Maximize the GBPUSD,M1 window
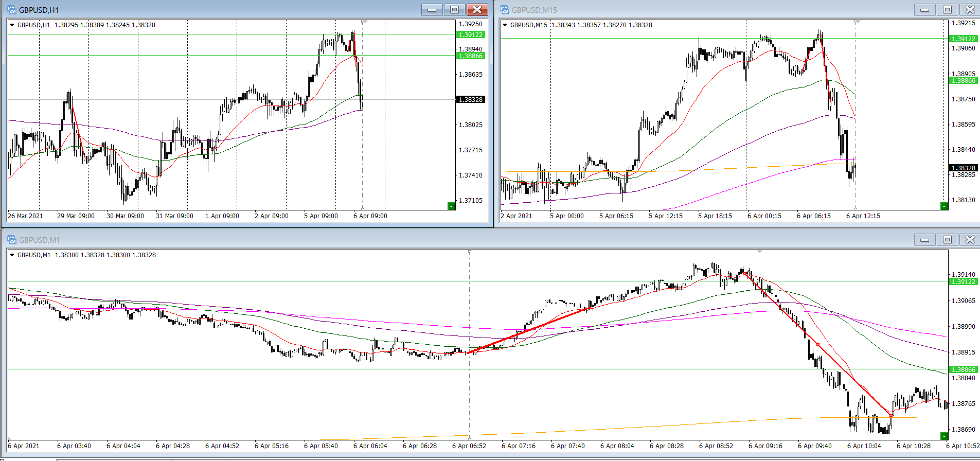Screen dimensions: 980x461 [947, 240]
